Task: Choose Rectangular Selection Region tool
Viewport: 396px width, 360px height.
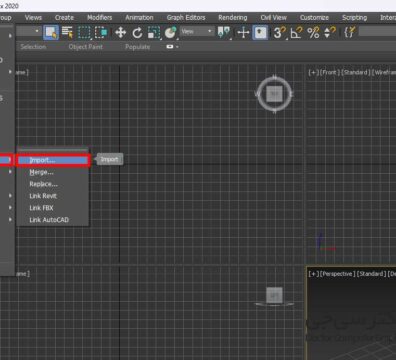Action: click(84, 32)
